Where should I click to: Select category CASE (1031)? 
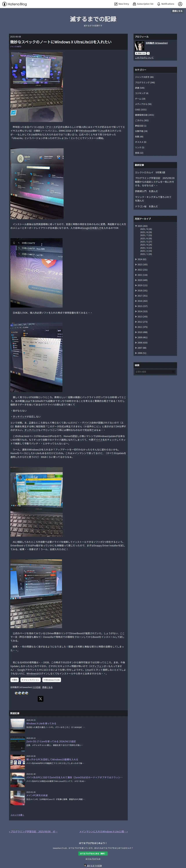pos(141,110)
